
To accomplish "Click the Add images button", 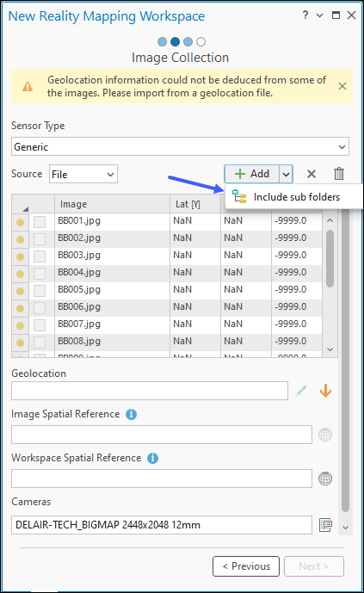I will click(252, 174).
